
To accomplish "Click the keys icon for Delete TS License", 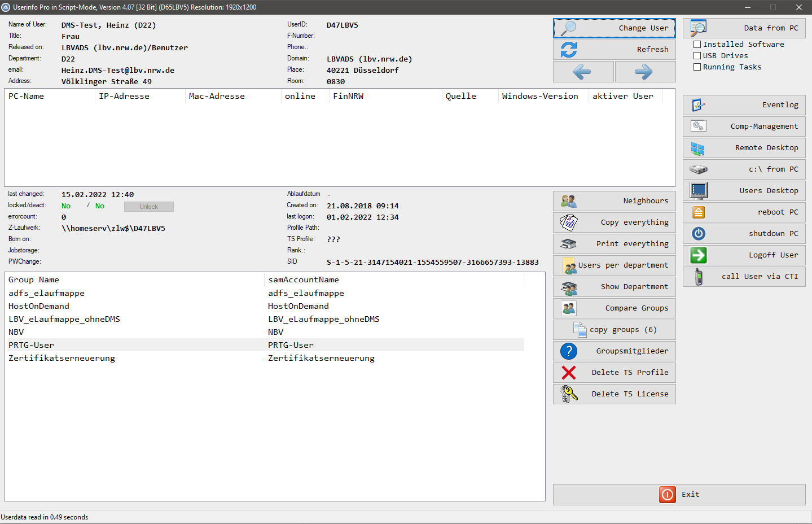I will (569, 394).
